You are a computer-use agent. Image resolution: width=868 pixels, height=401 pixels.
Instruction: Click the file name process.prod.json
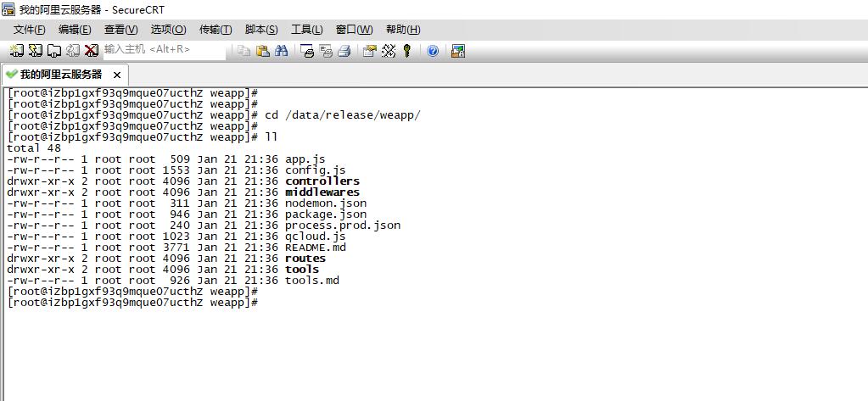[x=343, y=226]
